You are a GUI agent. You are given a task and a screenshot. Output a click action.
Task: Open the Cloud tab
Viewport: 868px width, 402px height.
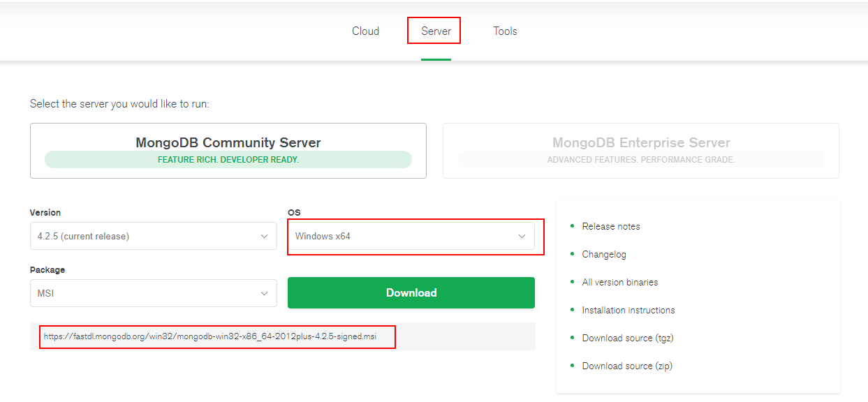365,31
